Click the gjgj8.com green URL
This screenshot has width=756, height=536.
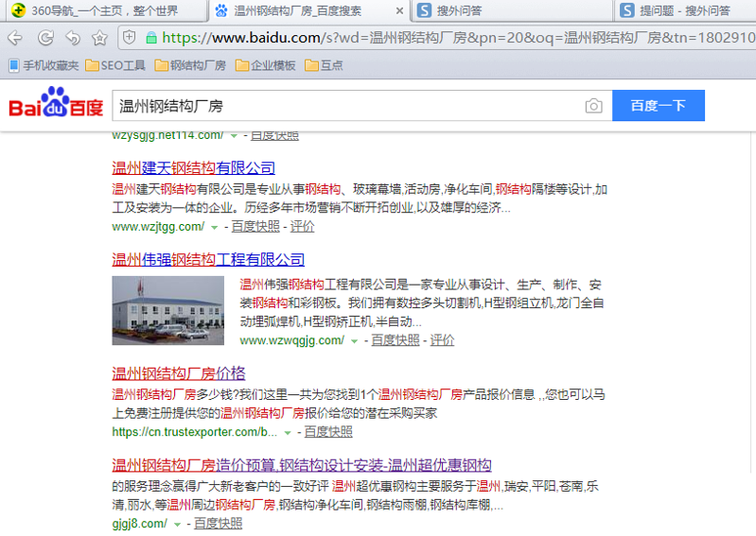click(140, 523)
